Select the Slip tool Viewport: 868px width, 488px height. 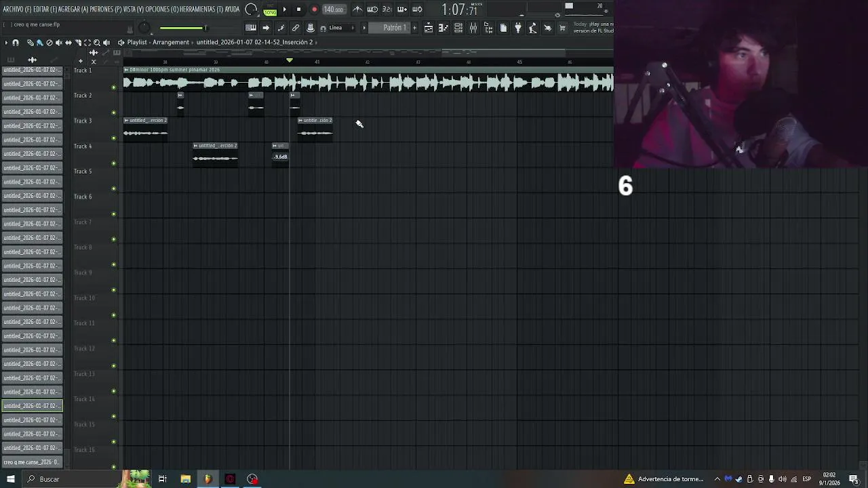click(68, 43)
